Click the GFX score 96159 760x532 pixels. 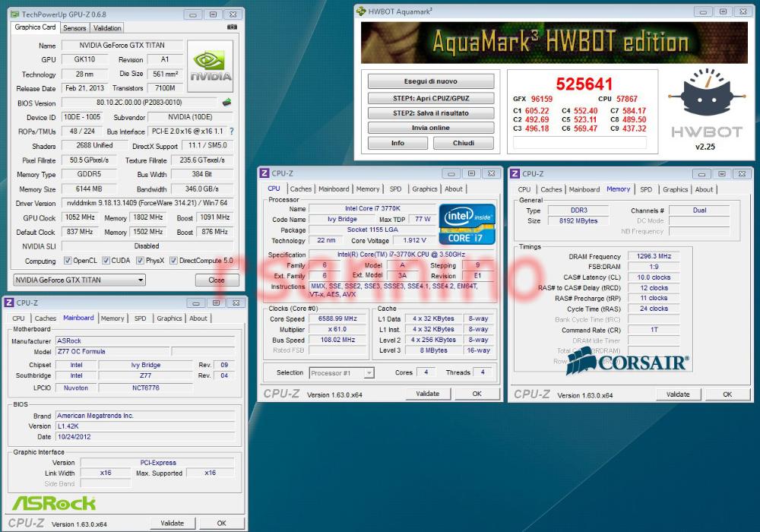541,99
